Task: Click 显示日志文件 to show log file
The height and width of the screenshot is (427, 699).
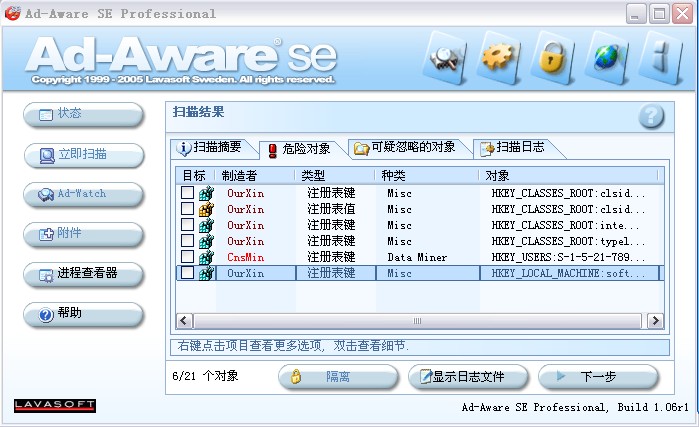Action: pos(468,377)
